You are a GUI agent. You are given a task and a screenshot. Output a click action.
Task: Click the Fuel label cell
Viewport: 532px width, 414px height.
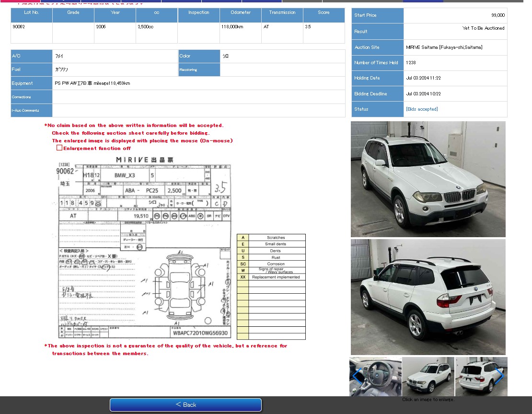click(x=32, y=69)
